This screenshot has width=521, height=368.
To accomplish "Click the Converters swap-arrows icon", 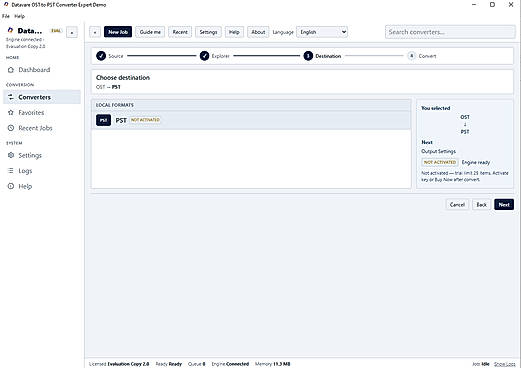I will (11, 97).
